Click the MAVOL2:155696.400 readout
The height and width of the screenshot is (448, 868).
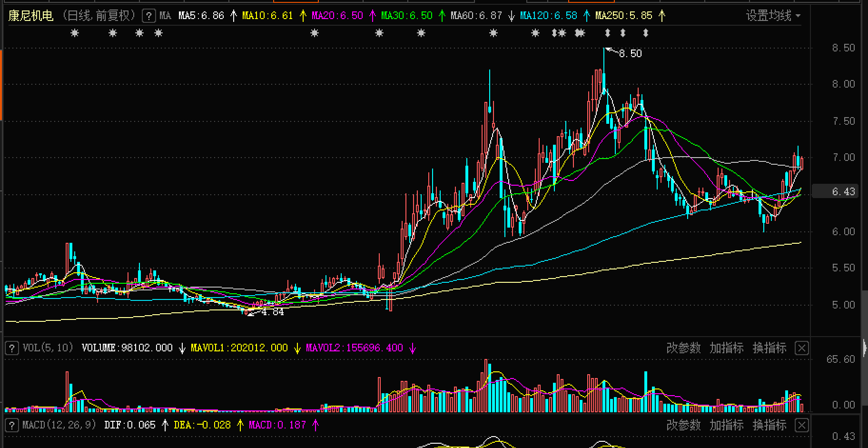click(355, 348)
